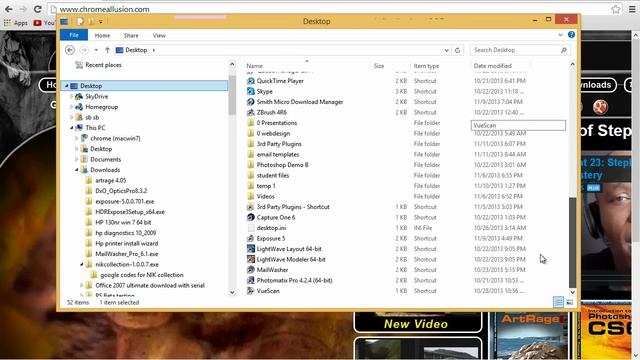Image resolution: width=640 pixels, height=360 pixels.
Task: Collapse nikcollection-1.0.0.7.exe tree node
Action: (x=82, y=264)
